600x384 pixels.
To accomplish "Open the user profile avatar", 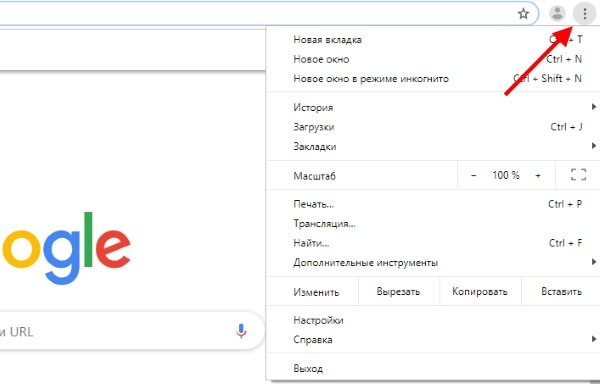I will 557,14.
